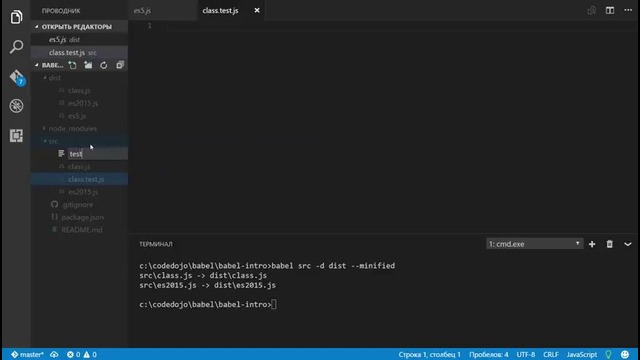Synchronize changes cloud icon
The image size is (640, 360).
coord(54,354)
